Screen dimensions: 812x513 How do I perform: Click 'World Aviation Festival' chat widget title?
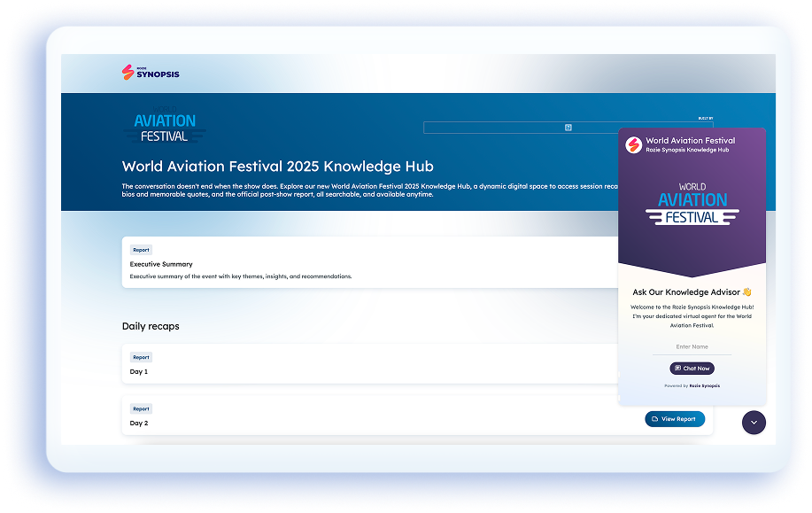pos(691,140)
